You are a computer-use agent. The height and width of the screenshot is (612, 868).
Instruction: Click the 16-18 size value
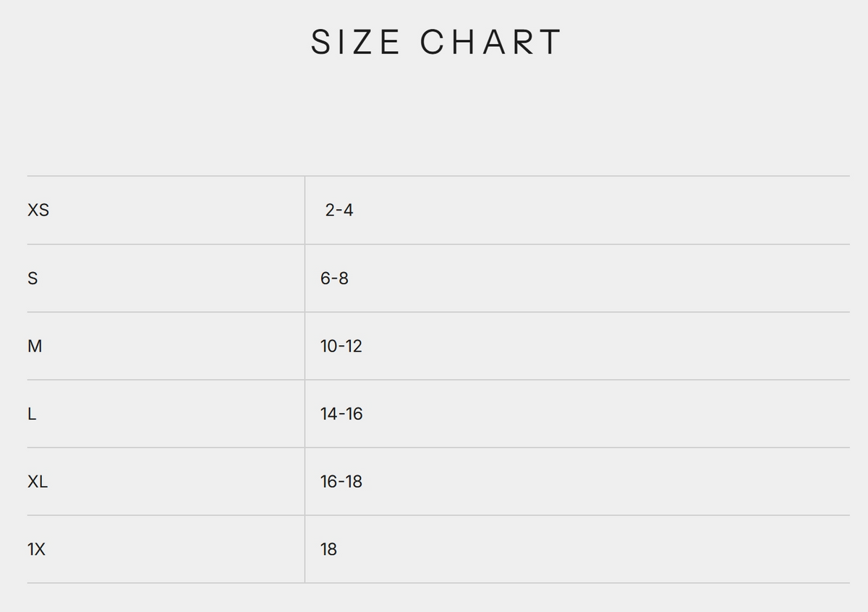point(341,482)
